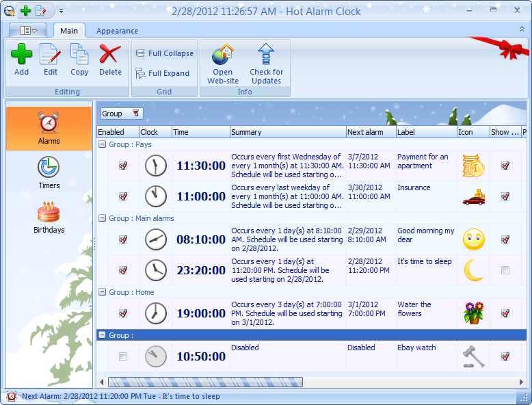Click the 3/7/2012 11:30:00 AM next alarm cell

[x=371, y=166]
